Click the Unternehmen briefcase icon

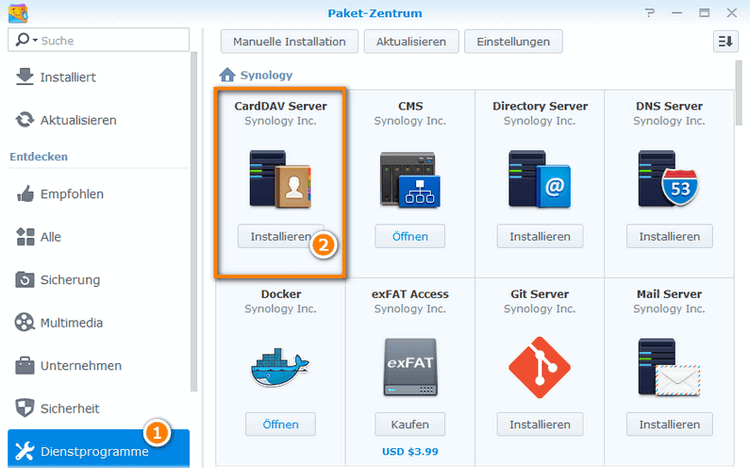[25, 366]
